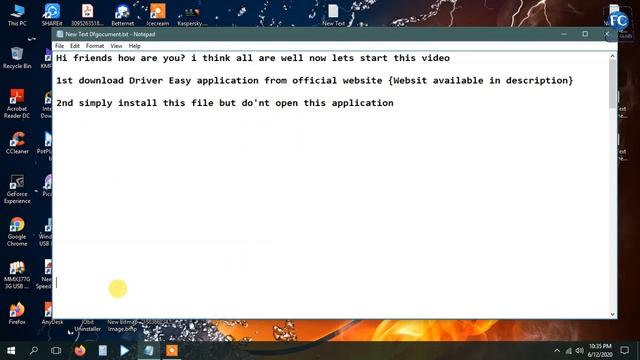Select the PDF file icon on desktop
Screen dimensions: 640x360
point(87,15)
